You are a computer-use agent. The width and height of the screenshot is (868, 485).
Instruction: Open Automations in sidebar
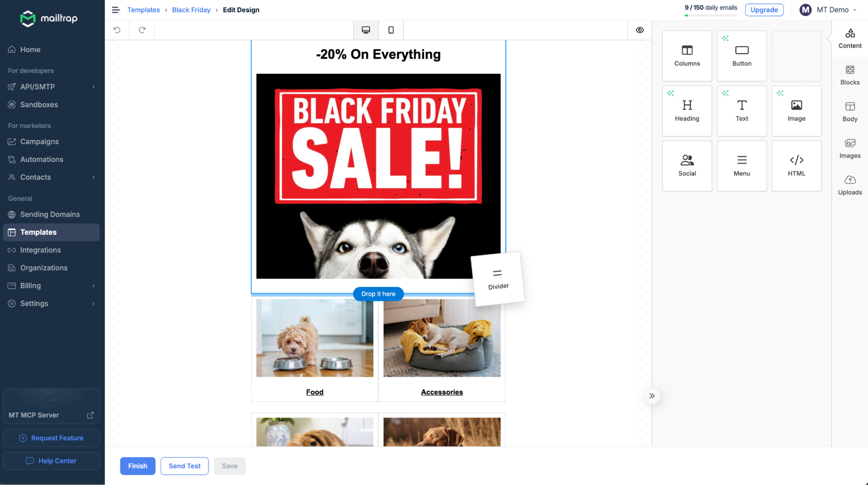pos(51,159)
